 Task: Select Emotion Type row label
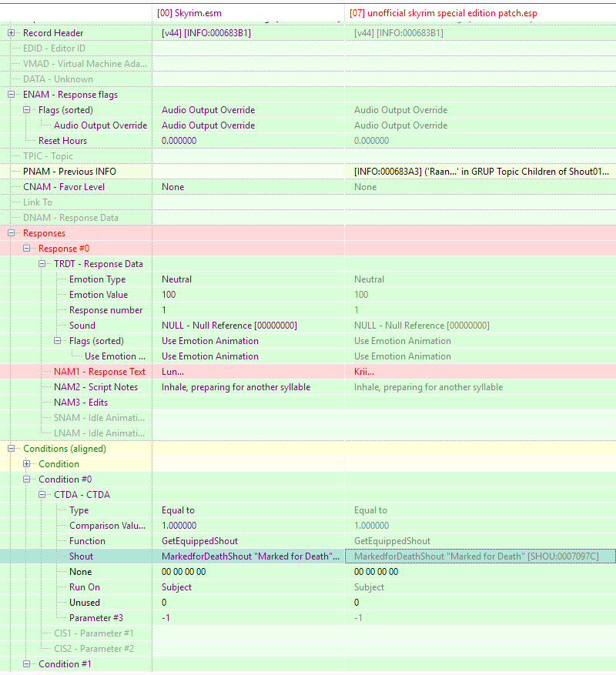[97, 279]
